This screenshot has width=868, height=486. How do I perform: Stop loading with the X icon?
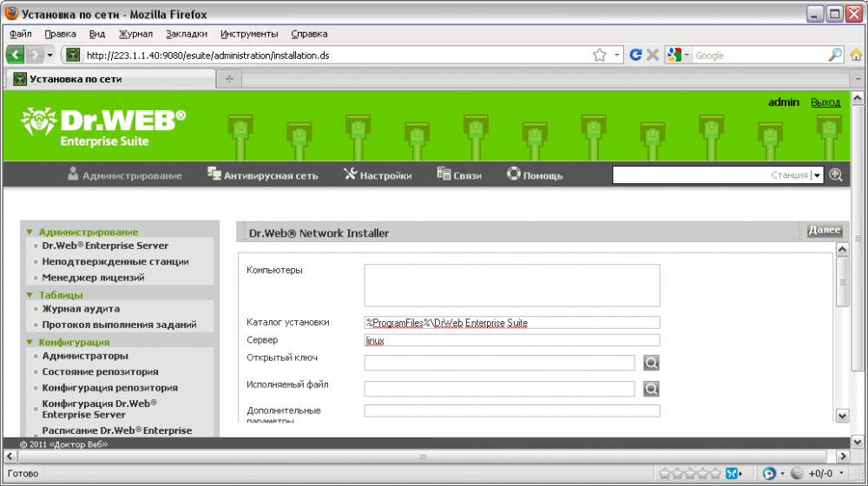[x=653, y=55]
